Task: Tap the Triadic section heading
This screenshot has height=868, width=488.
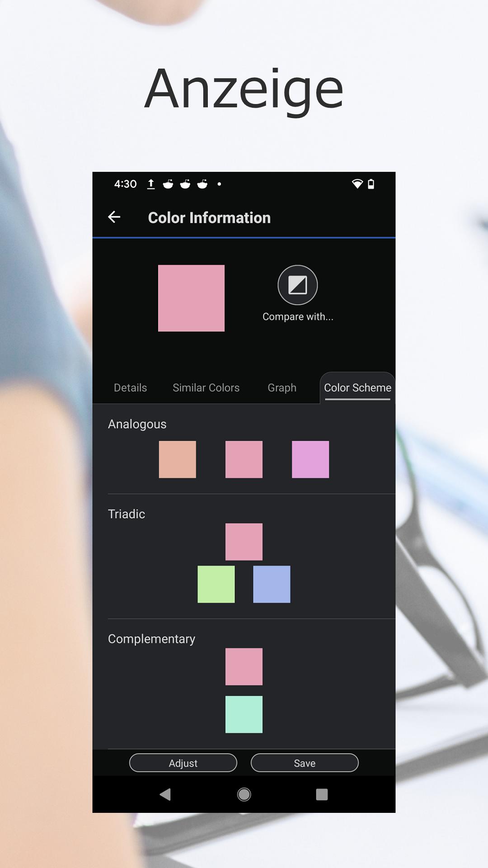Action: tap(127, 514)
